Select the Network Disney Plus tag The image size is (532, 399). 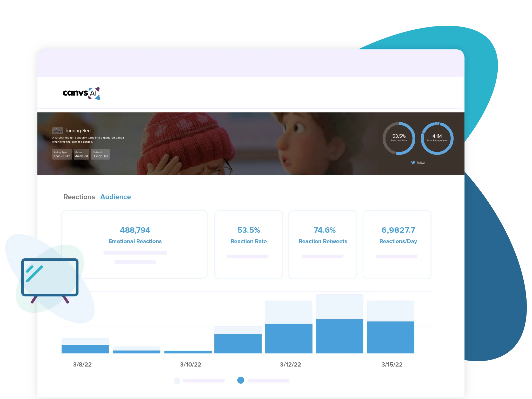coord(100,154)
